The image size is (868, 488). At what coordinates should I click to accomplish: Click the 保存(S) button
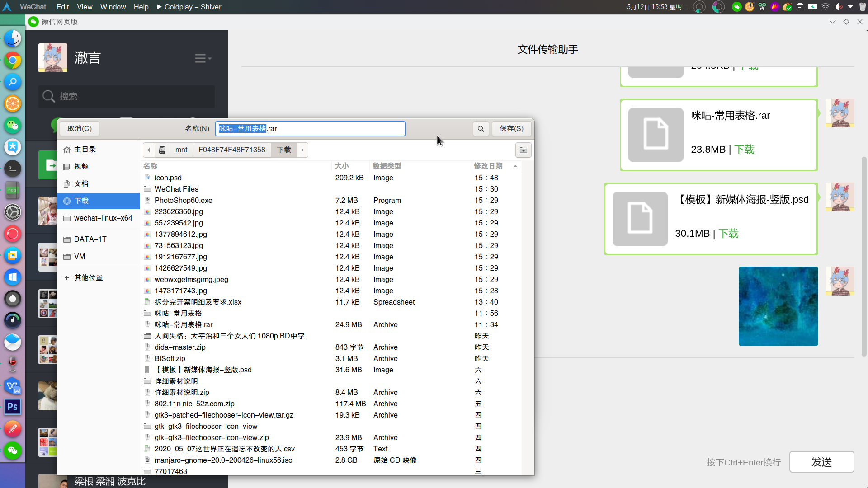[511, 129]
